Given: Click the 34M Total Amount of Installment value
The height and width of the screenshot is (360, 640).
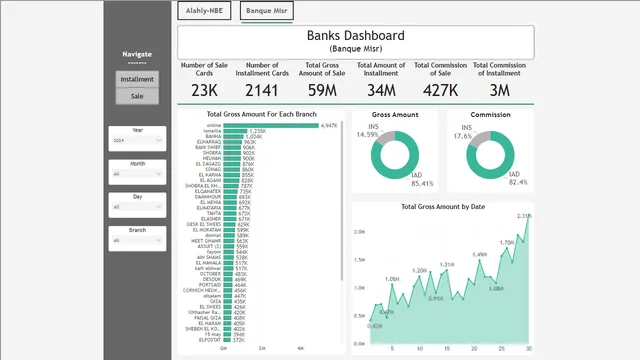Looking at the screenshot, I should [x=381, y=90].
